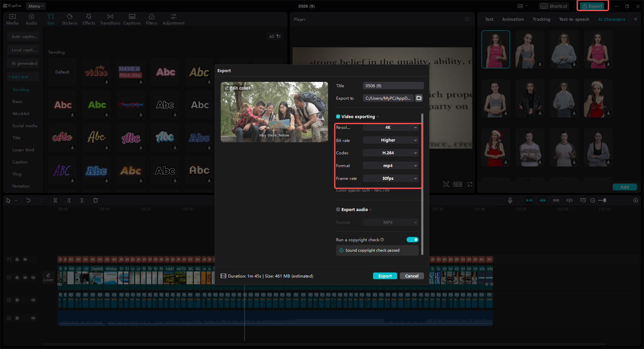Viewport: 644px width, 349px height.
Task: Open the Filters panel
Action: tap(151, 19)
